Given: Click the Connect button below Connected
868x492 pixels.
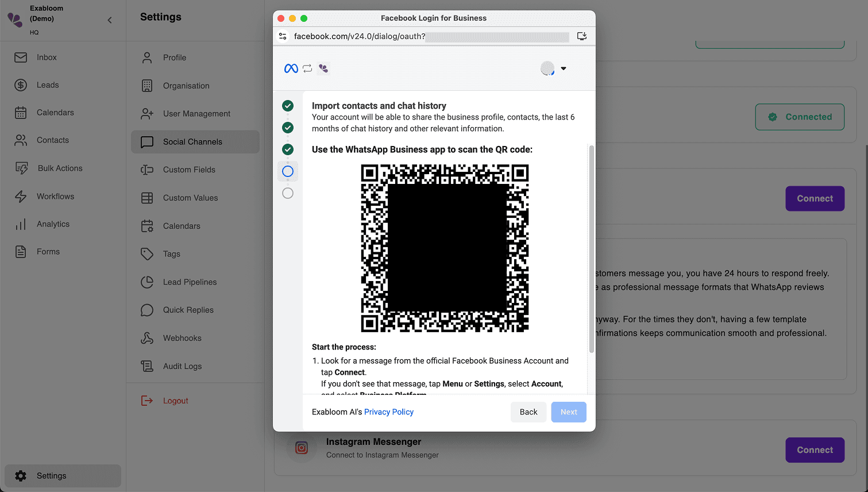Looking at the screenshot, I should point(815,198).
